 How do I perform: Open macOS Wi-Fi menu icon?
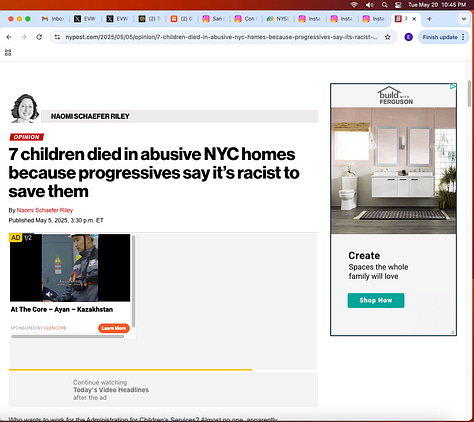(x=354, y=5)
